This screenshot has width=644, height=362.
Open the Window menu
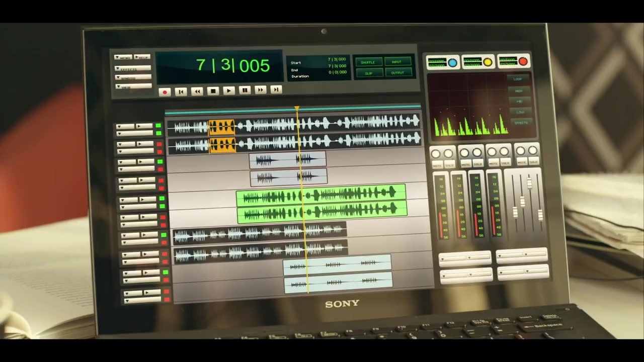(133, 78)
